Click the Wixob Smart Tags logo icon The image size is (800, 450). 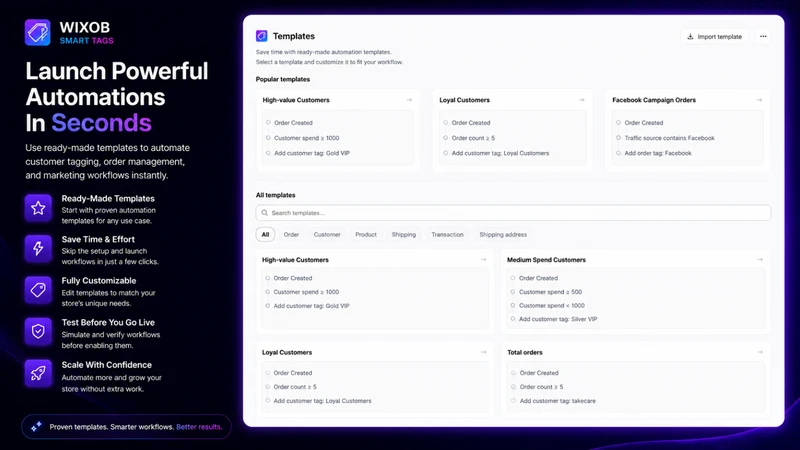[x=38, y=33]
